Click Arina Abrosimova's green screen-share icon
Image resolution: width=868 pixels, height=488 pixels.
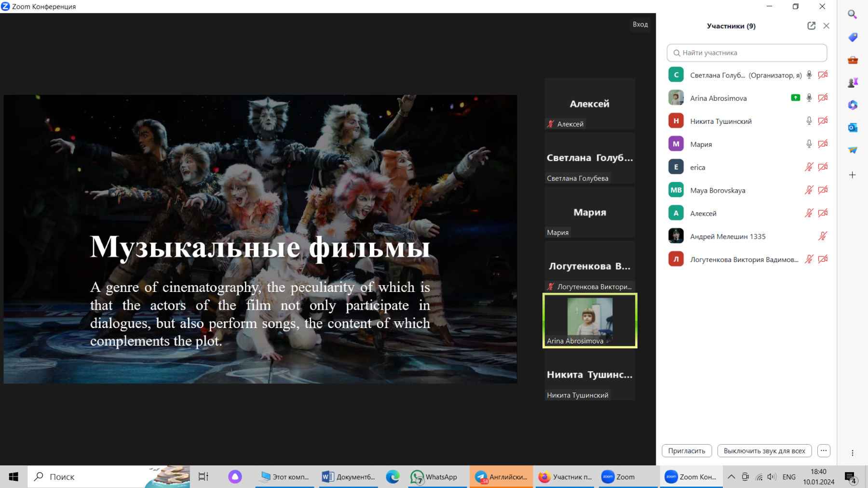pos(796,98)
